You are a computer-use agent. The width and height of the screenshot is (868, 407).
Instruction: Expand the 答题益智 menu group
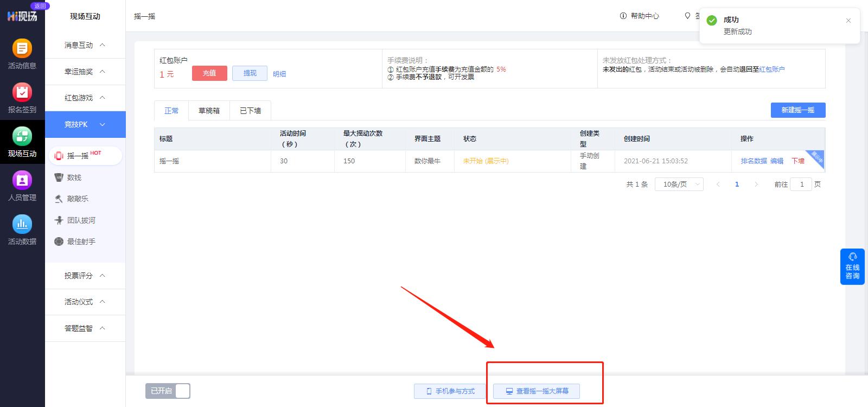pos(85,328)
